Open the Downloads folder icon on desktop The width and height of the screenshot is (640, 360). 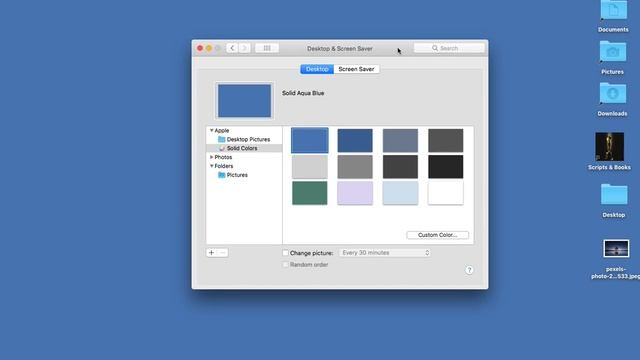click(x=613, y=94)
